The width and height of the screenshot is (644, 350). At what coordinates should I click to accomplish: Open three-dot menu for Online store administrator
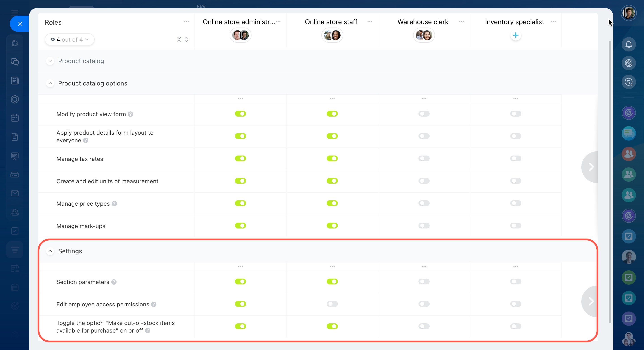click(278, 22)
